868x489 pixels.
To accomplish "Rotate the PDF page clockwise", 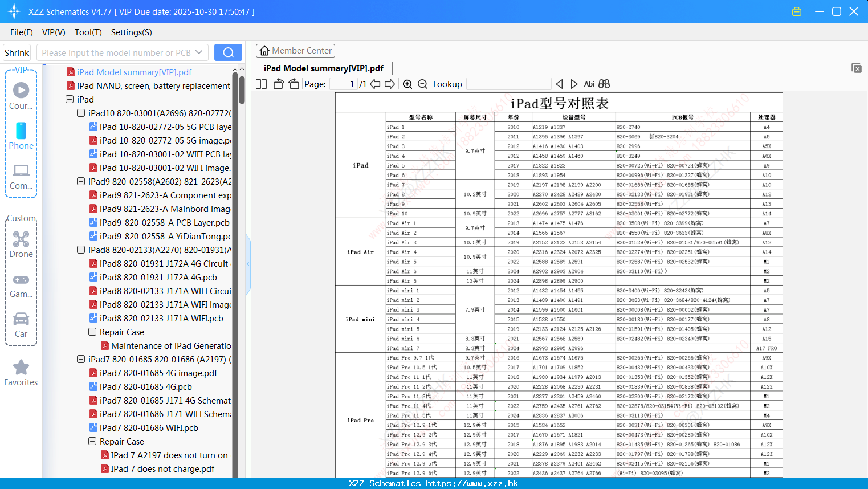I will (294, 84).
